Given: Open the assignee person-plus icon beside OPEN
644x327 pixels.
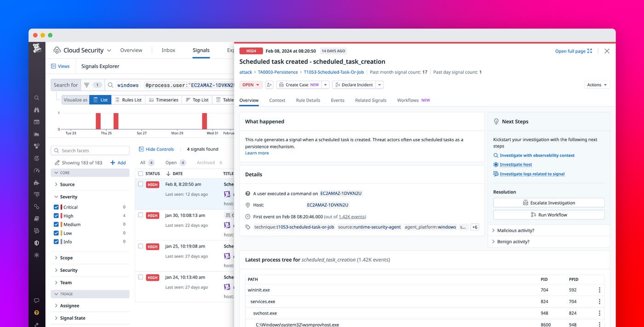Looking at the screenshot, I should tap(269, 85).
